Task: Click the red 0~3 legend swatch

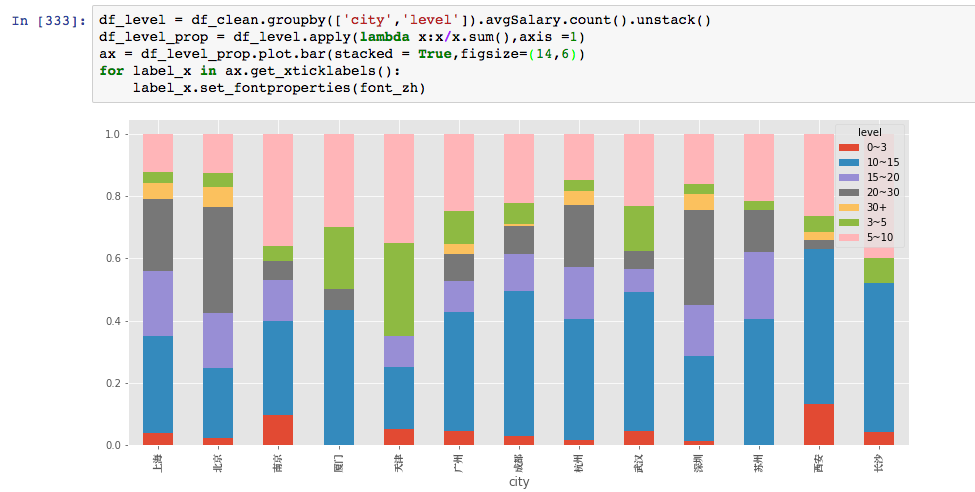Action: 848,147
